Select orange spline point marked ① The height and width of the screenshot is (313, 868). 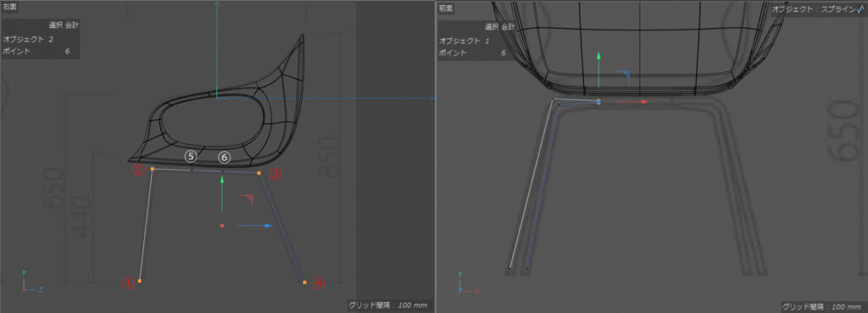[x=140, y=282]
